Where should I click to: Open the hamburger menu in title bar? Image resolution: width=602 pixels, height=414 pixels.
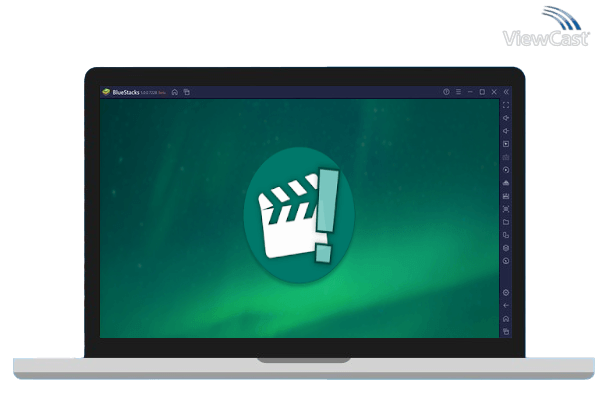pos(458,92)
